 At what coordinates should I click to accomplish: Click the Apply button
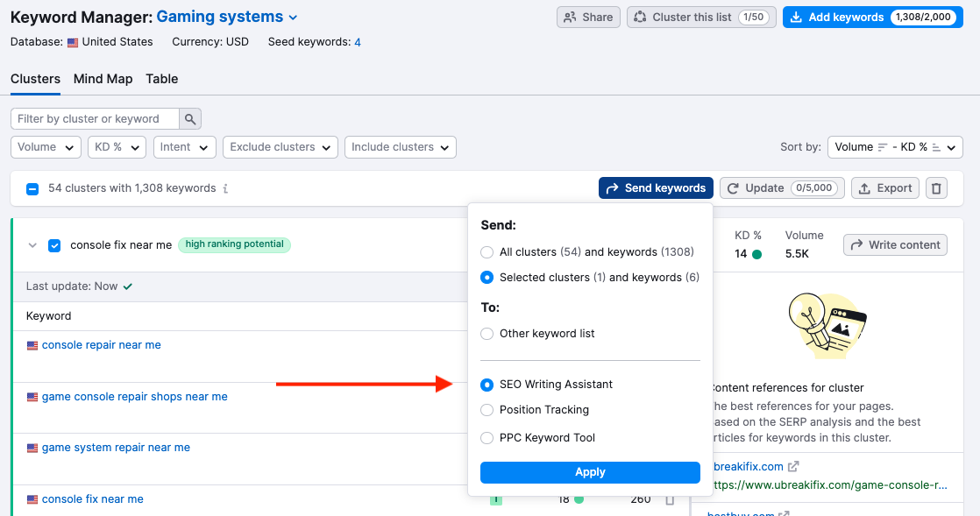[x=590, y=472]
